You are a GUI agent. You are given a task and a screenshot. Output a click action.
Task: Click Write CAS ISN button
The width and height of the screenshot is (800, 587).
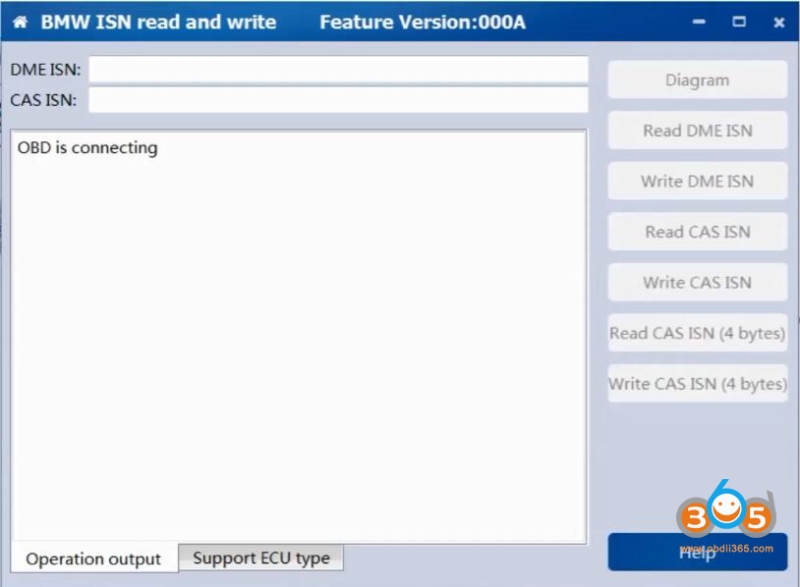[697, 282]
